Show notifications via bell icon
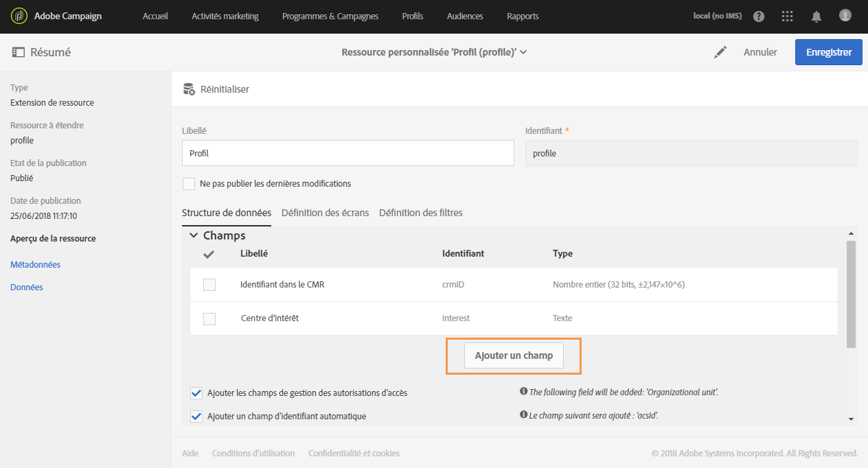The image size is (868, 468). (816, 16)
